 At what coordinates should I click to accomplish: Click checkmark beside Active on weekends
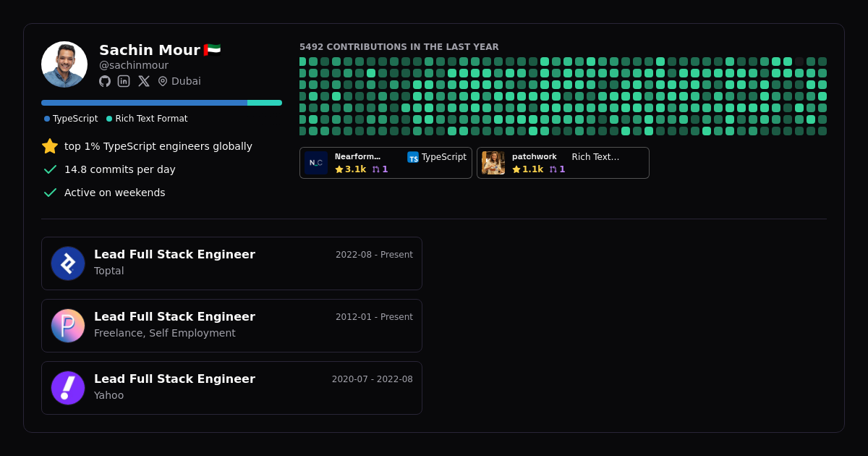pos(50,193)
